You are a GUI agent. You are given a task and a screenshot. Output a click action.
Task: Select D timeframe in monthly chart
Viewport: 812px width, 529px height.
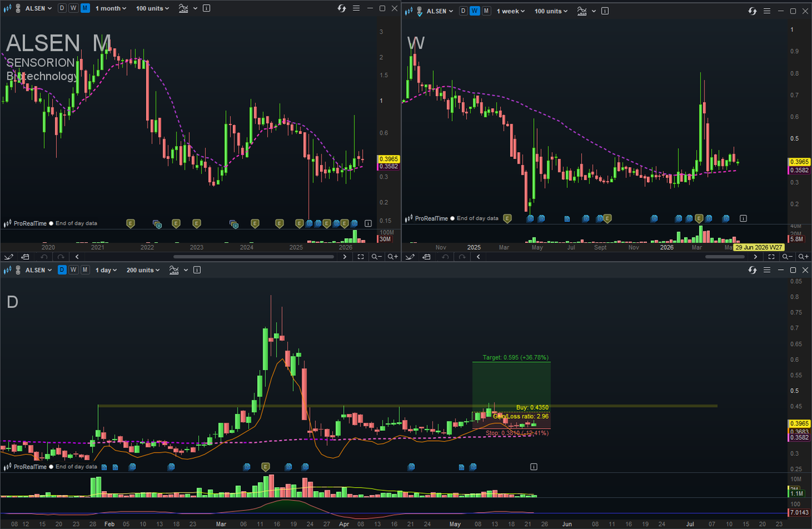pyautogui.click(x=62, y=9)
